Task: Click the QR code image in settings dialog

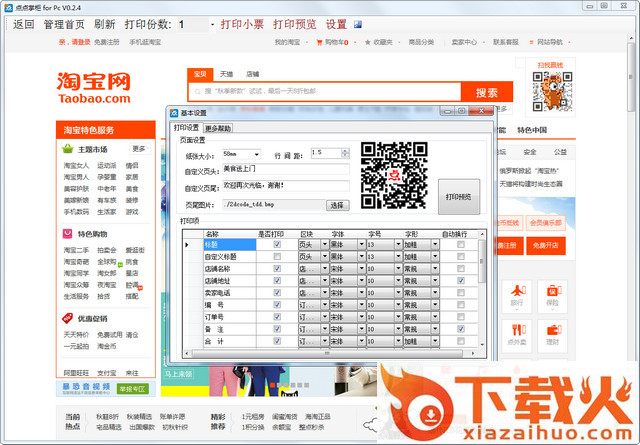Action: pyautogui.click(x=394, y=175)
